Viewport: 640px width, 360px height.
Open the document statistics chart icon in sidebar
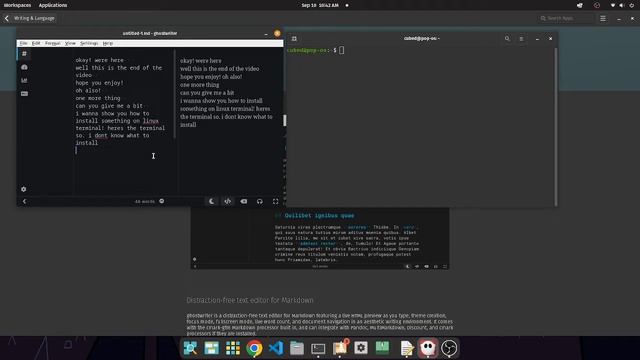tap(24, 80)
